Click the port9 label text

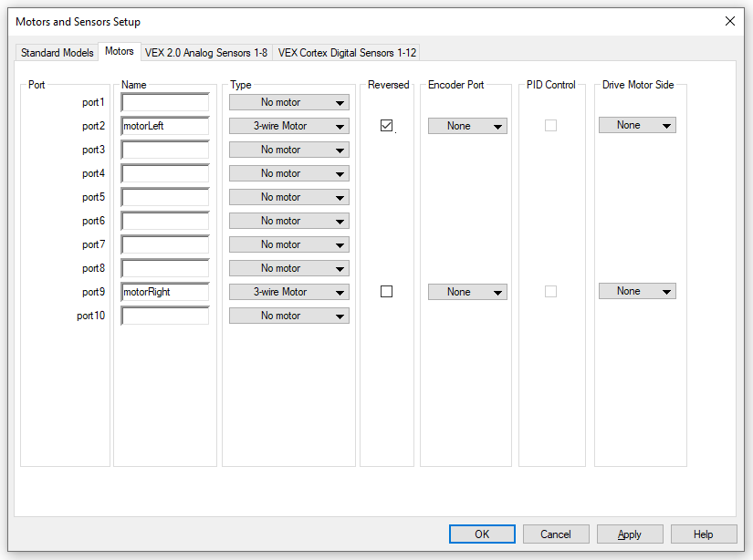pos(93,292)
